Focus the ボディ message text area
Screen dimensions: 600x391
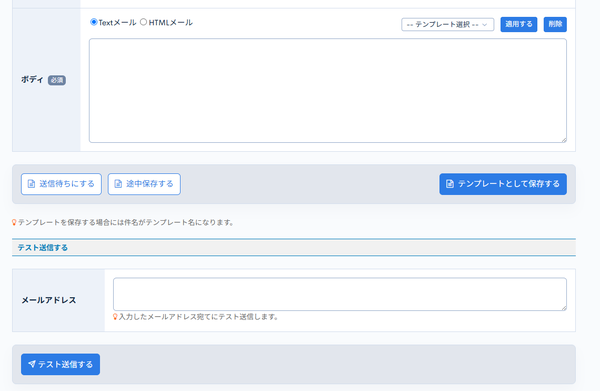pyautogui.click(x=328, y=91)
